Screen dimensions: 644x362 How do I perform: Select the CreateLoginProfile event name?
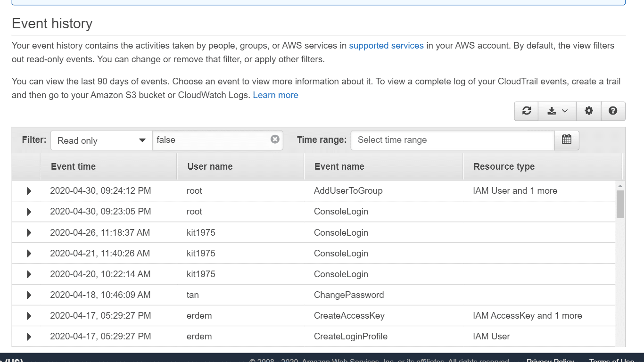coord(351,337)
